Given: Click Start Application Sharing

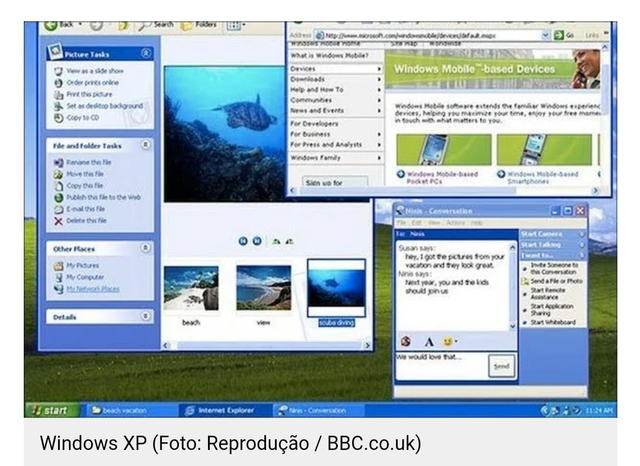Looking at the screenshot, I should click(551, 309).
